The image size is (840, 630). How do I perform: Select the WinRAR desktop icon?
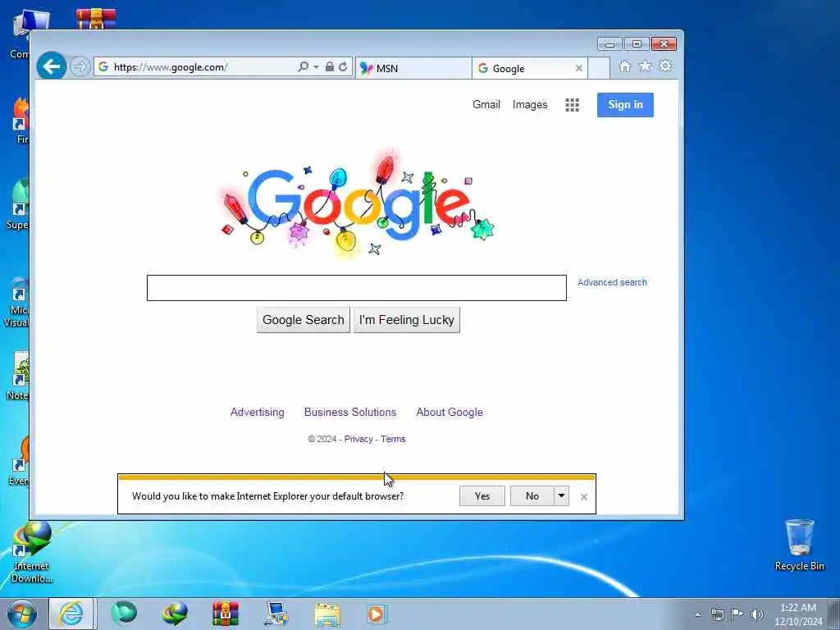click(95, 19)
